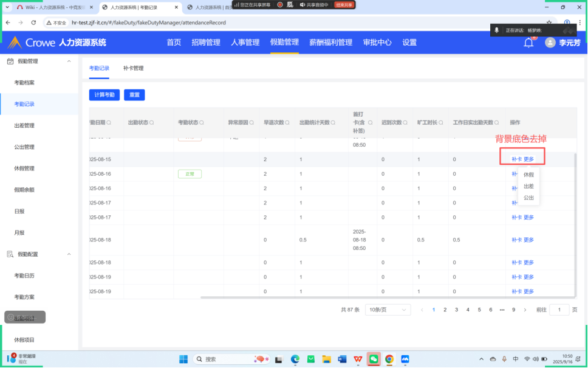The image size is (588, 368).
Task: Select 出差 from the 更多 dropdown menu
Action: click(528, 186)
